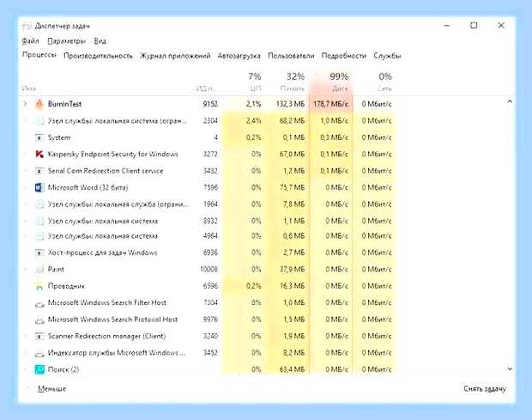Click the Проводник folder icon
This screenshot has height=420, width=532.
coord(39,286)
